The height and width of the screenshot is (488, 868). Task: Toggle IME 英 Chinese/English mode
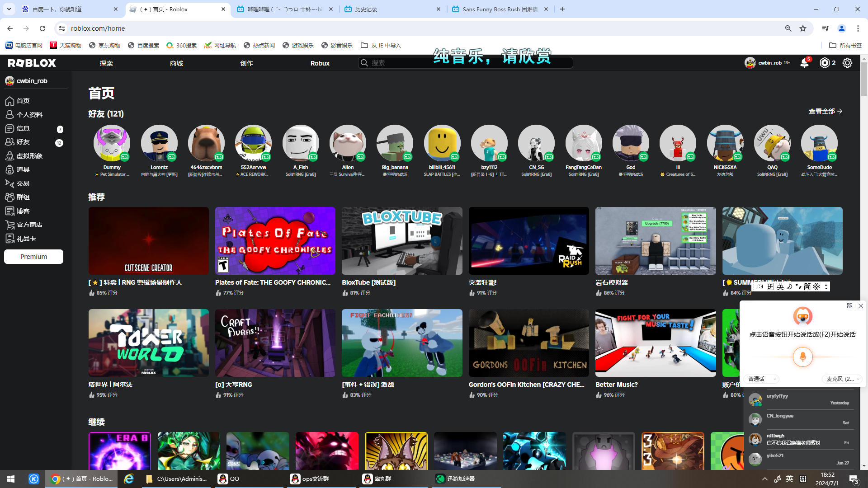780,286
